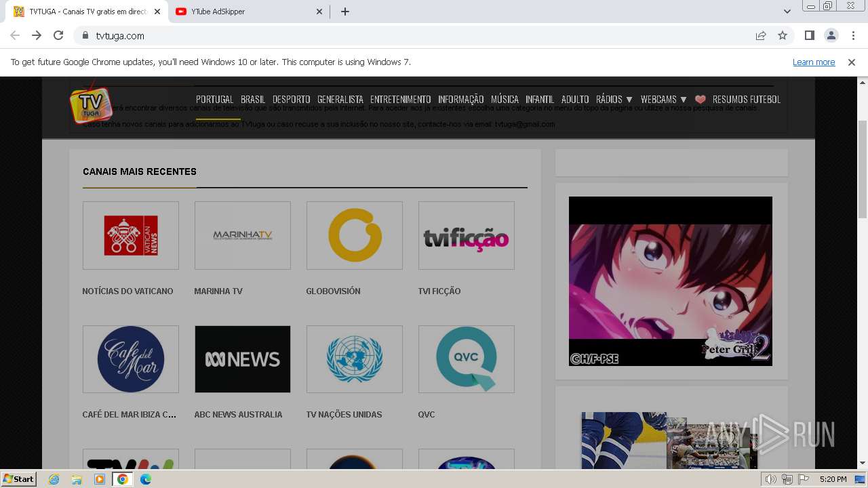Image resolution: width=868 pixels, height=488 pixels.
Task: Click the volume speaker tray icon
Action: click(x=771, y=479)
